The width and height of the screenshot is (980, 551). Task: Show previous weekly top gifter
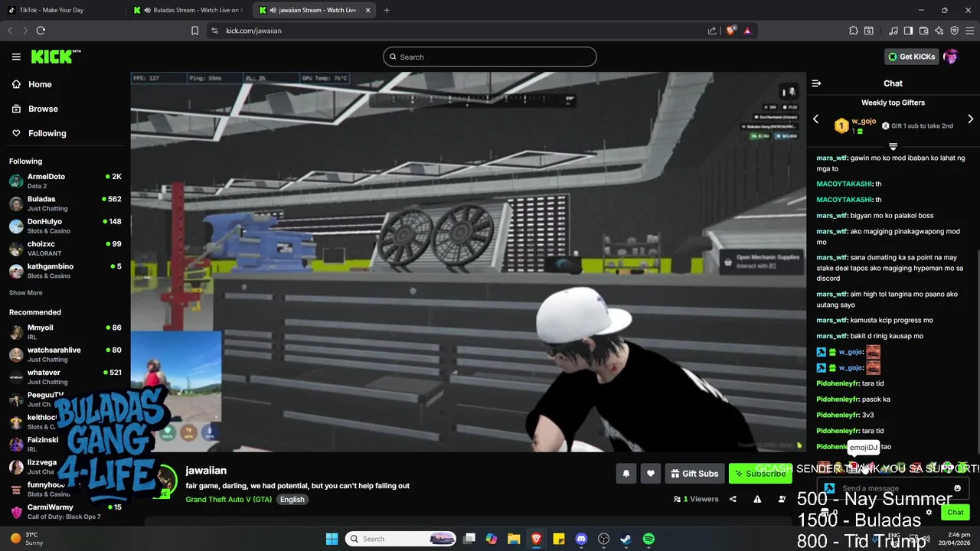pyautogui.click(x=815, y=119)
